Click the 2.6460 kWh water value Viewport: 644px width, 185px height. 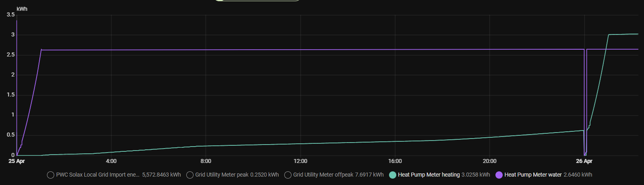coord(578,175)
